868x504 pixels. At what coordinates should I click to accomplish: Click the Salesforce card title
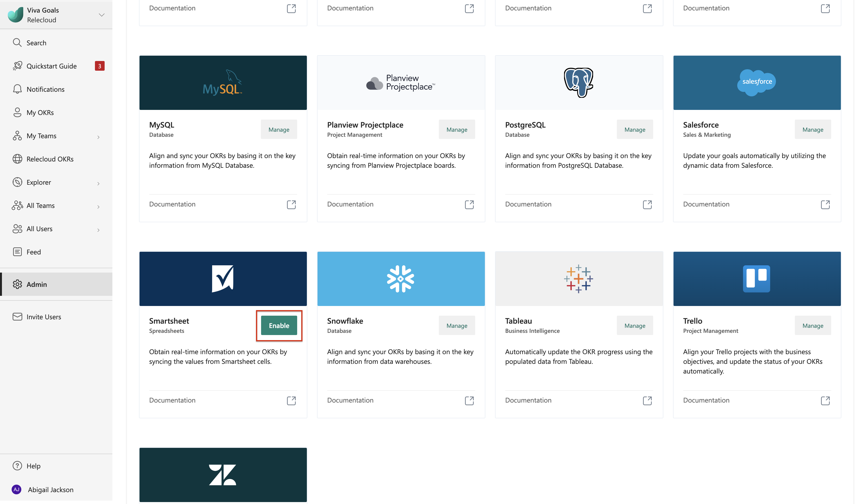[x=701, y=125]
